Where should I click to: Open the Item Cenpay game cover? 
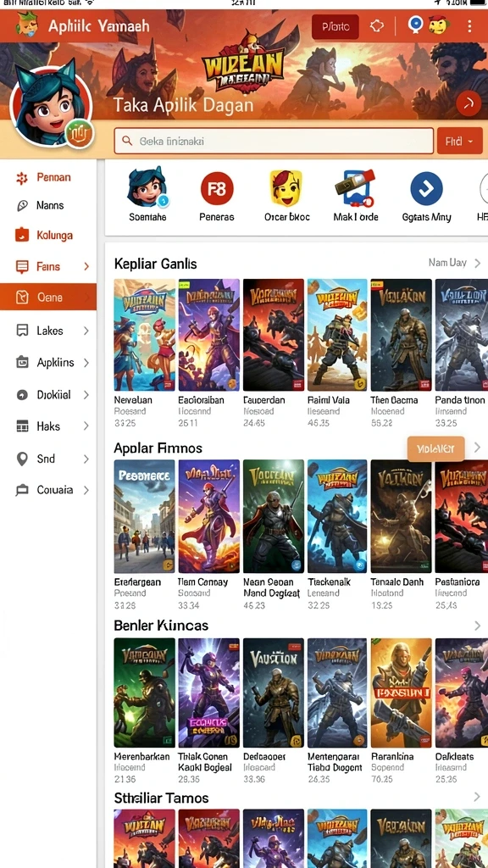coord(208,516)
